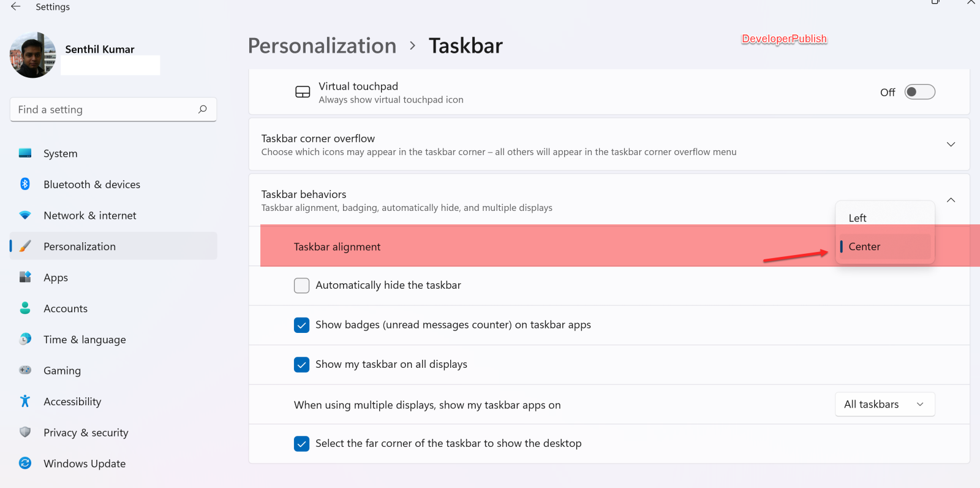Open Network & internet settings
Screen dimensions: 980x488
coord(89,215)
